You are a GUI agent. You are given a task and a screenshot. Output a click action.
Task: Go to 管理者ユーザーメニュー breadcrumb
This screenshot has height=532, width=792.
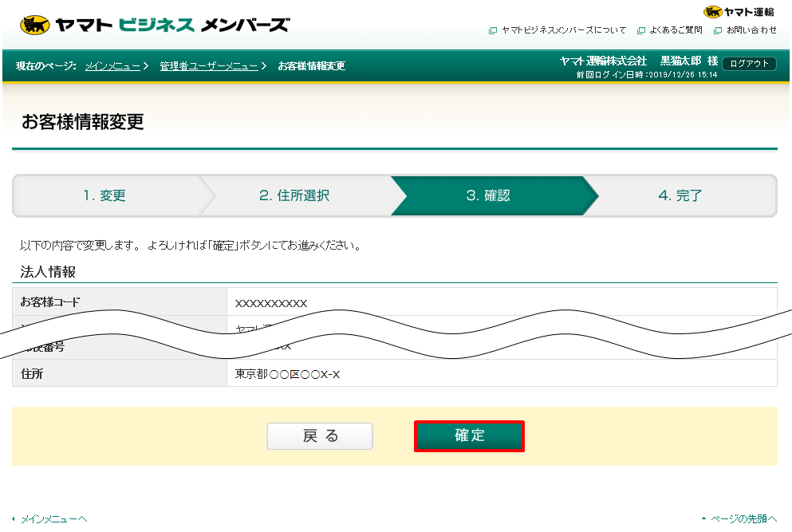[208, 66]
